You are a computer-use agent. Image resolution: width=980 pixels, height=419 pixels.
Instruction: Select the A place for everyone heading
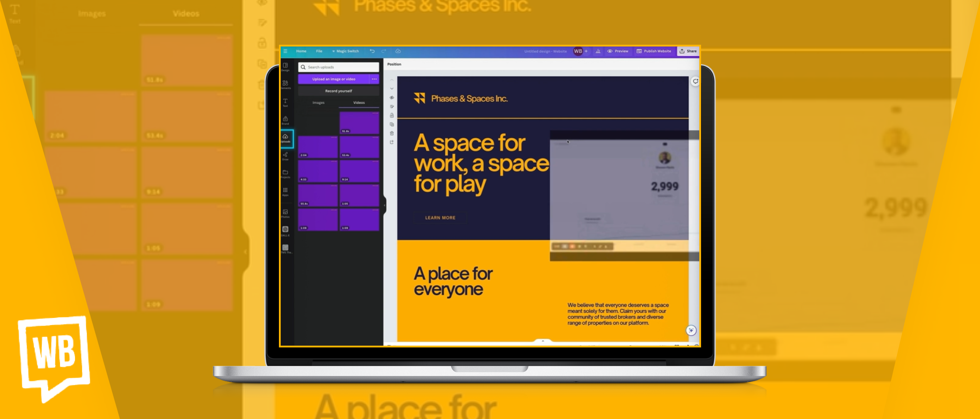(453, 281)
